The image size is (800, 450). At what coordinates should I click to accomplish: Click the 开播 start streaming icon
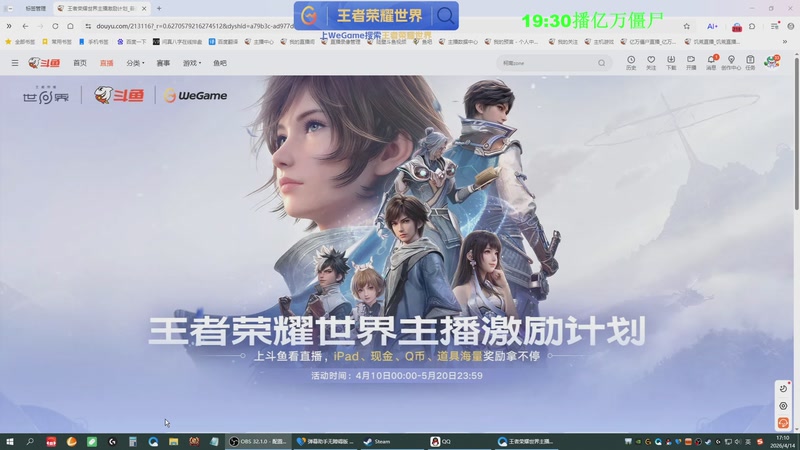tap(691, 63)
